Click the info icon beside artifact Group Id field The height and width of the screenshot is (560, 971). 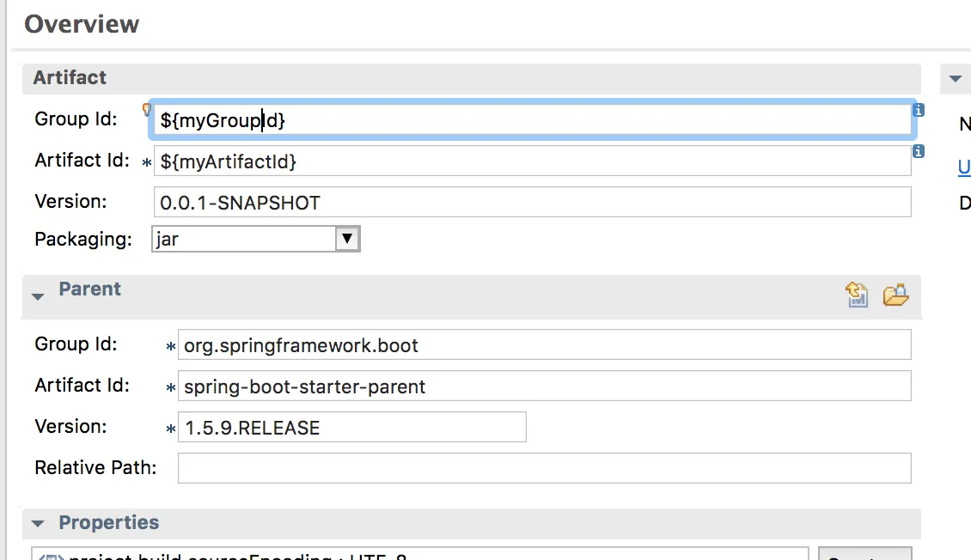click(x=919, y=110)
